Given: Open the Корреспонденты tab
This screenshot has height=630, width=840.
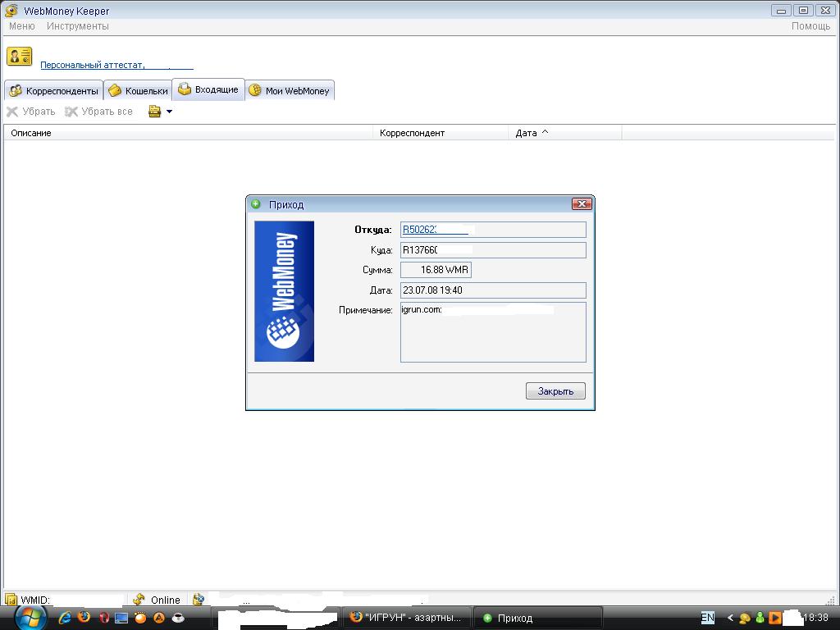Looking at the screenshot, I should (x=54, y=91).
